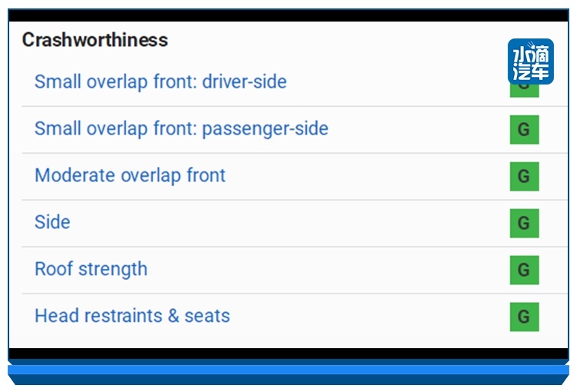Click the black bar above Crashworthiness

click(x=288, y=15)
